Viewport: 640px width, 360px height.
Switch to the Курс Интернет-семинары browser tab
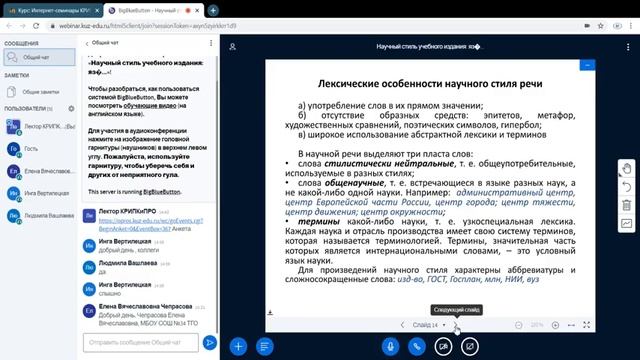(x=53, y=11)
